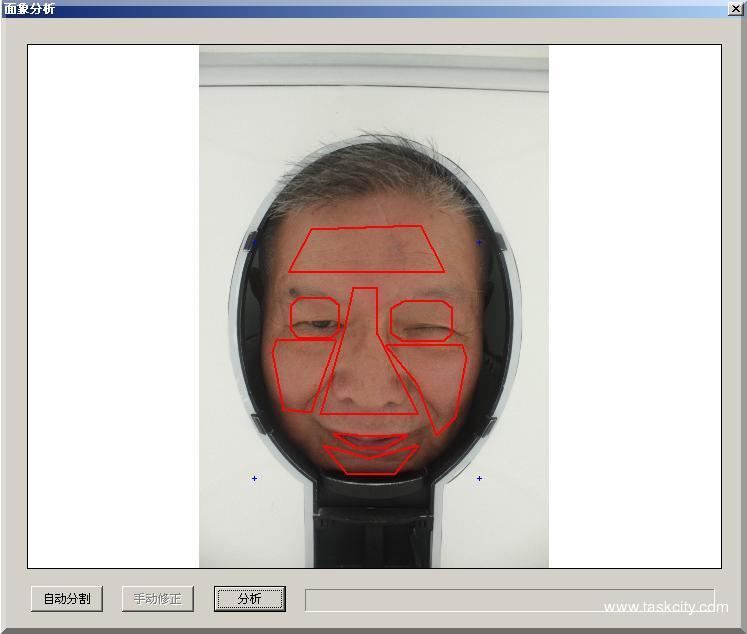Click the top-left blue cross marker
This screenshot has height=634, width=747.
[x=254, y=242]
